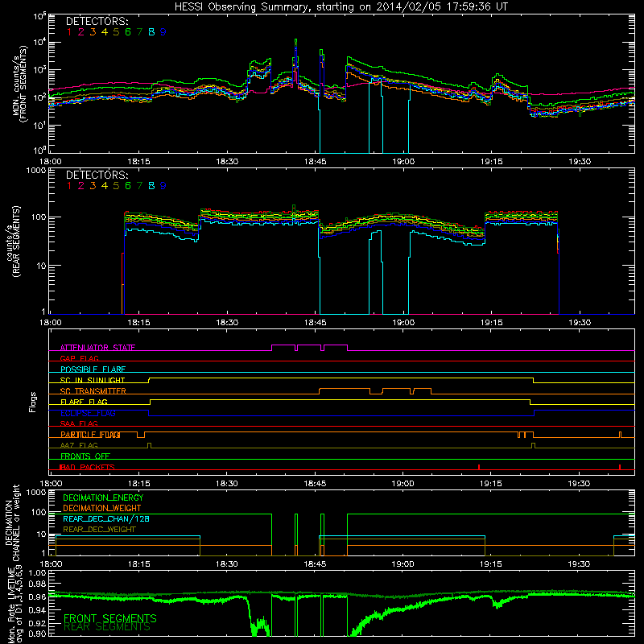Select detector 7 in the rear segments legend
The width and height of the screenshot is (644, 644).
(139, 186)
